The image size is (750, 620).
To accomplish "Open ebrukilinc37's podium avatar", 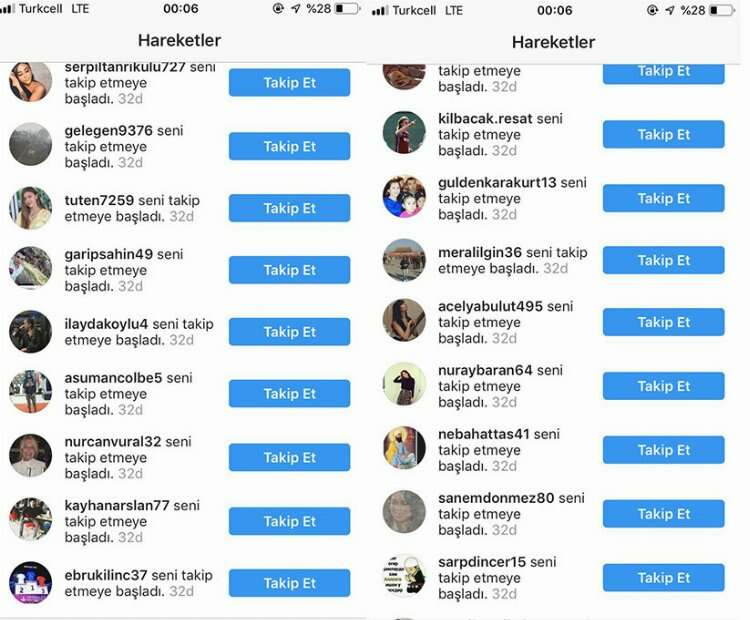I will (x=31, y=583).
